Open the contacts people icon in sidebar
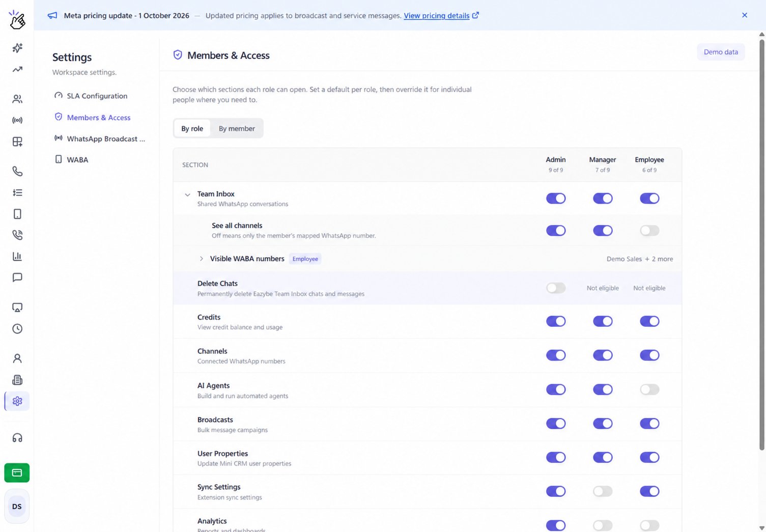The height and width of the screenshot is (532, 766). click(x=17, y=99)
